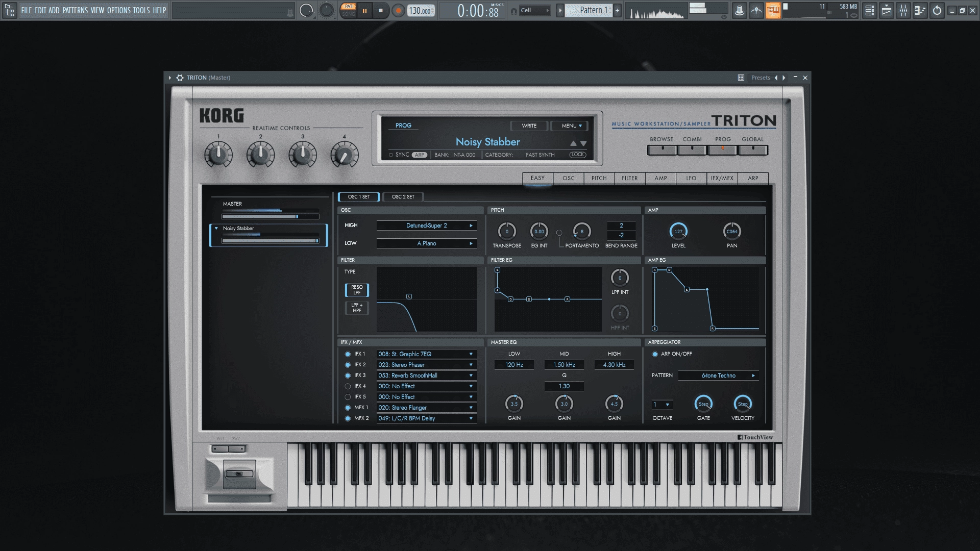Open IFX 3 Reverb SmoothHall dropdown
The width and height of the screenshot is (980, 551).
click(427, 375)
